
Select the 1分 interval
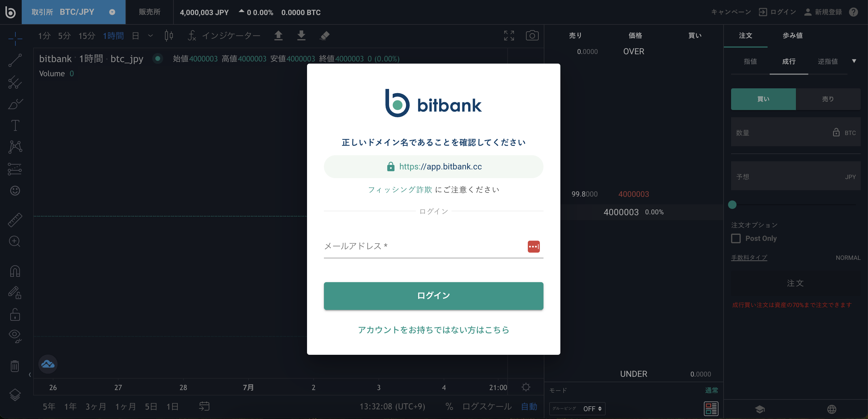(x=44, y=36)
